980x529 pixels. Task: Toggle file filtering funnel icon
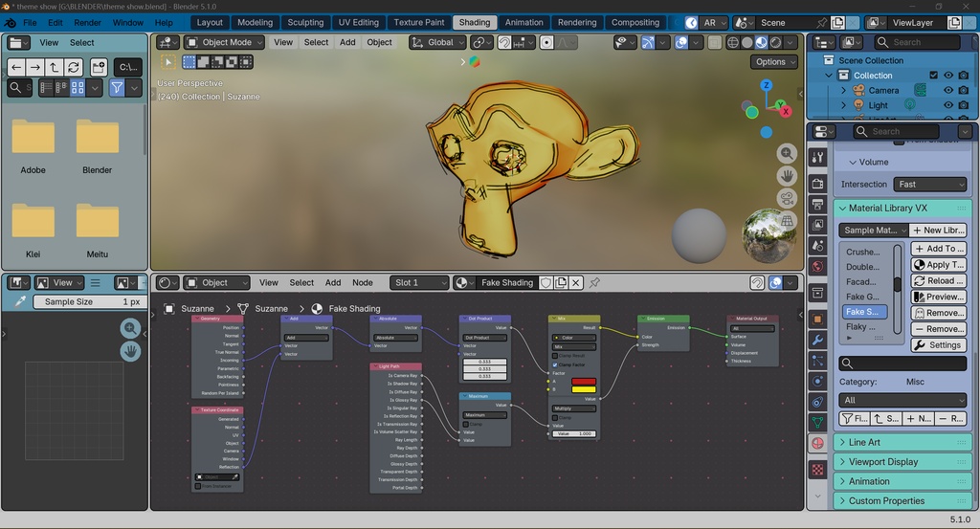117,88
